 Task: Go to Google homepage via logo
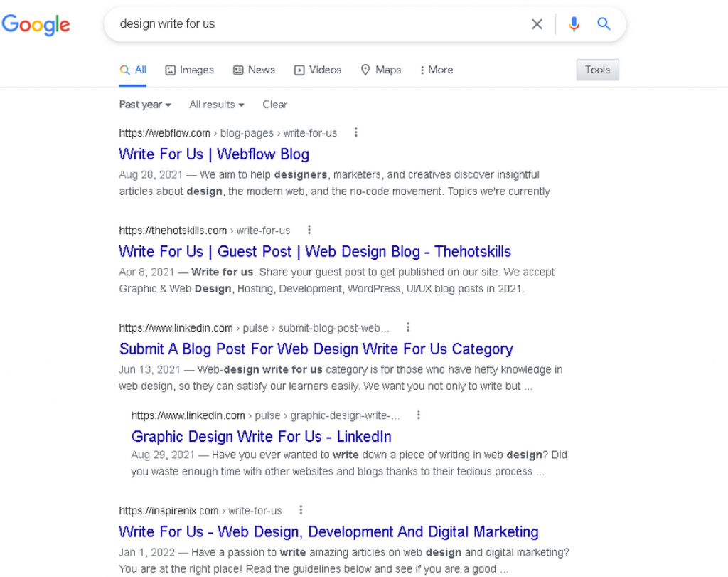(x=36, y=24)
